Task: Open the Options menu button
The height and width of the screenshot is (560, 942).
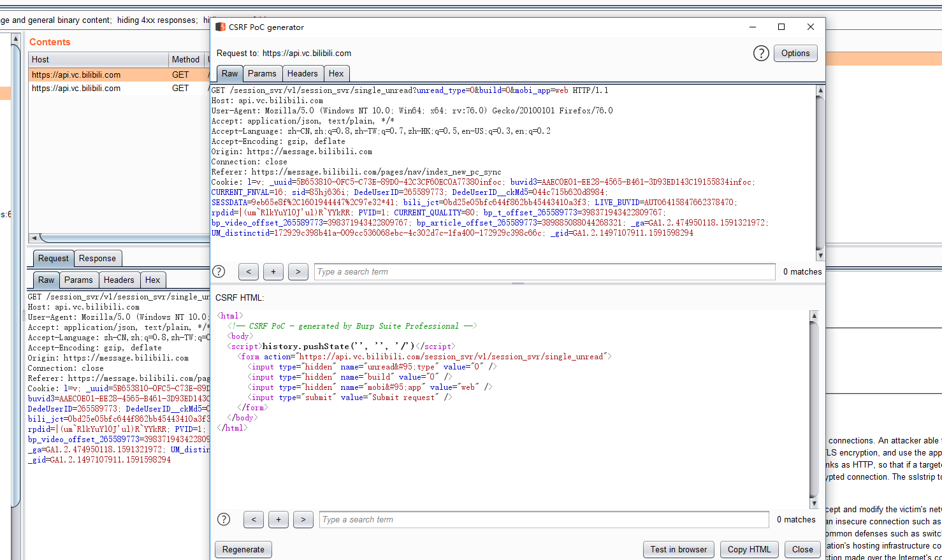Action: 795,54
